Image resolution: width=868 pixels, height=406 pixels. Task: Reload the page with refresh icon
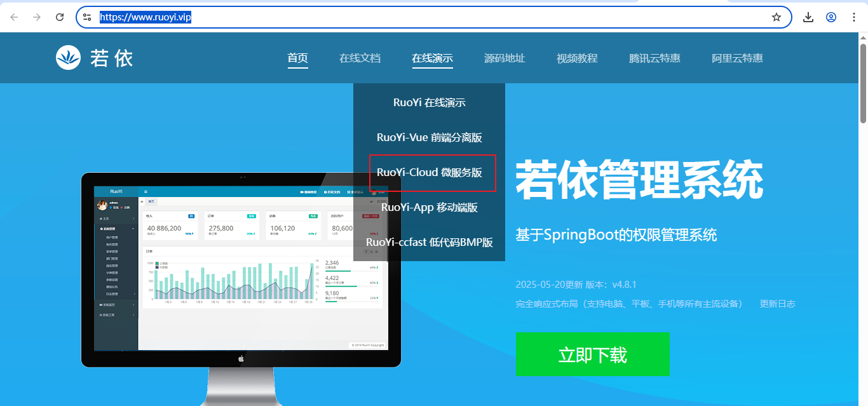(x=60, y=17)
